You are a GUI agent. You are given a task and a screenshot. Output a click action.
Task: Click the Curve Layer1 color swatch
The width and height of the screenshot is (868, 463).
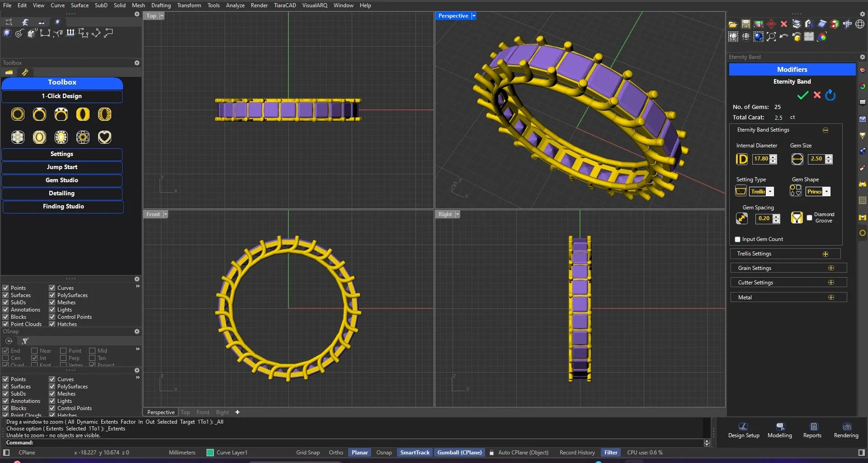pyautogui.click(x=210, y=453)
